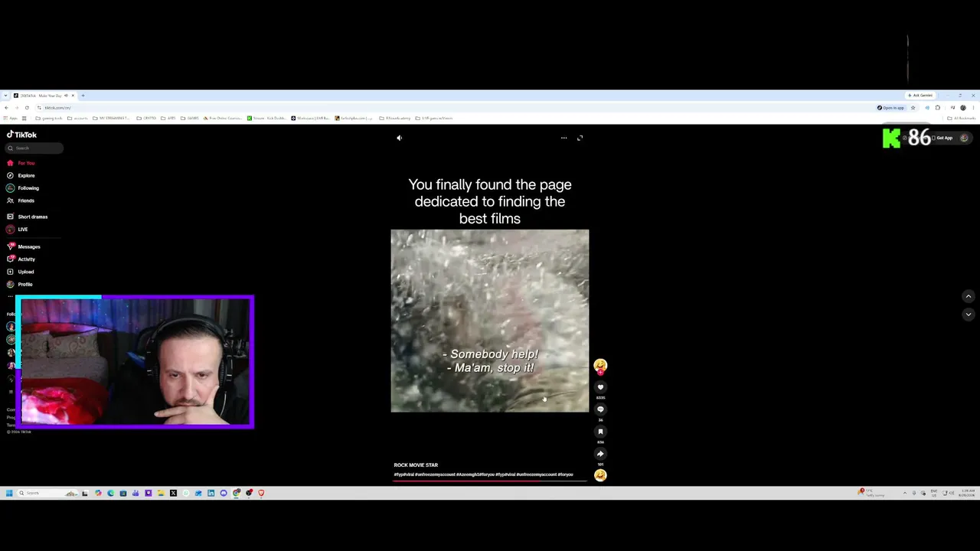Screen dimensions: 980x551
Task: Open Microsoft Edge from taskbar
Action: (x=110, y=493)
